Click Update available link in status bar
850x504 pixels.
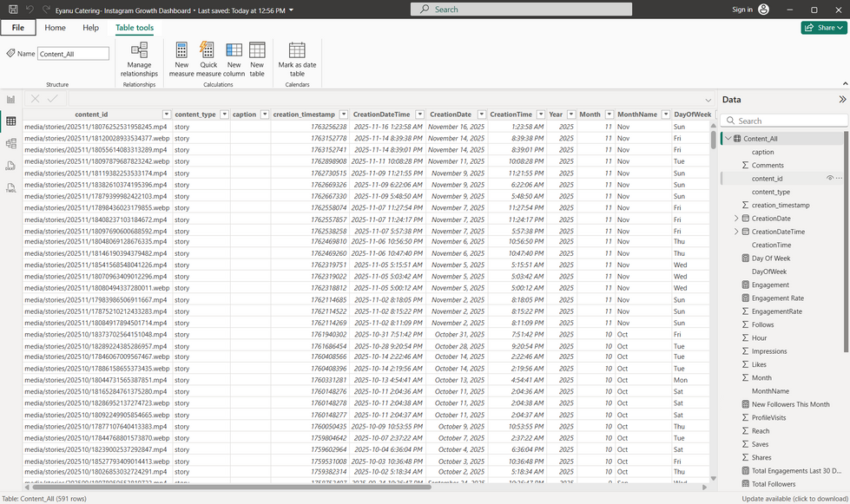tap(794, 499)
